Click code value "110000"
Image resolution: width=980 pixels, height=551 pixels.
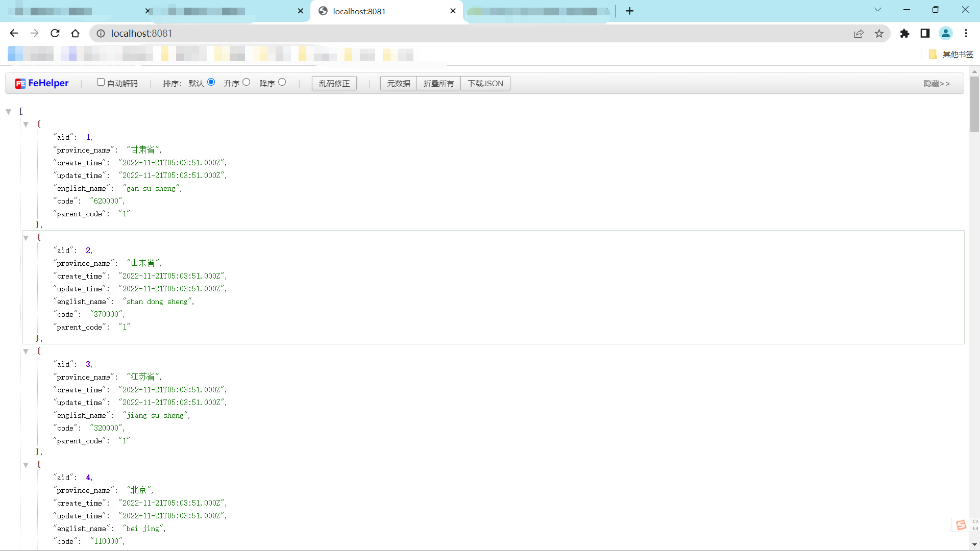point(106,541)
